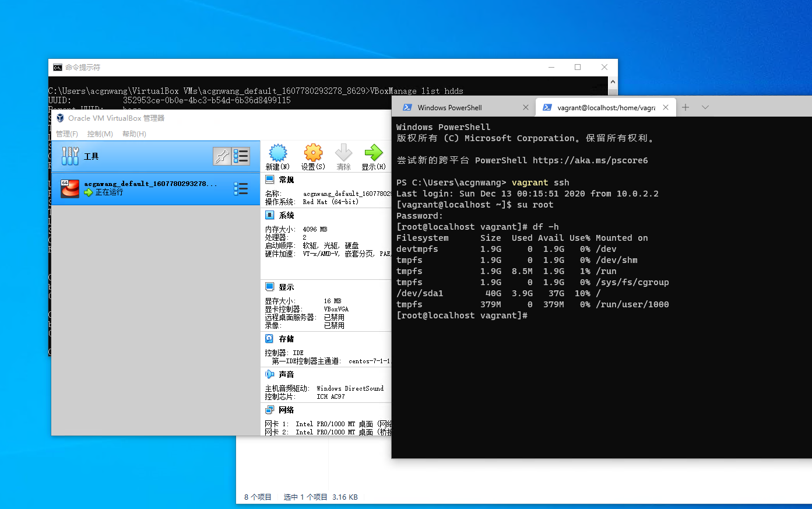Close the Windows PowerShell tab

point(526,107)
